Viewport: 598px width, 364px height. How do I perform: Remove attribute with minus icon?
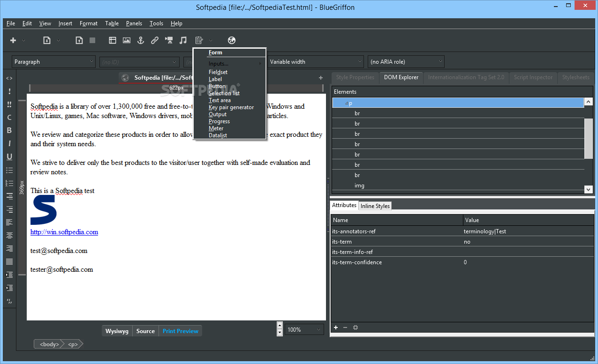pyautogui.click(x=345, y=327)
